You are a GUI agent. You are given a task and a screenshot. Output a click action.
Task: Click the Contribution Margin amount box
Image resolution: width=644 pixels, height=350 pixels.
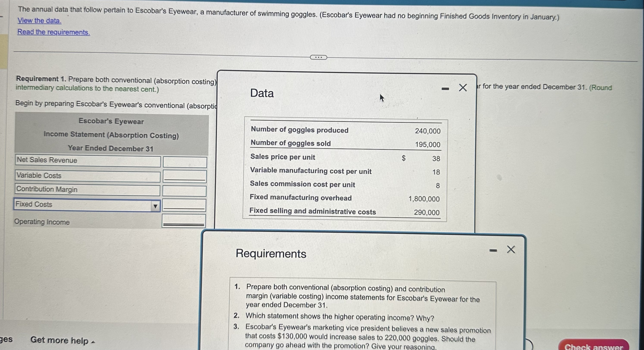[185, 191]
